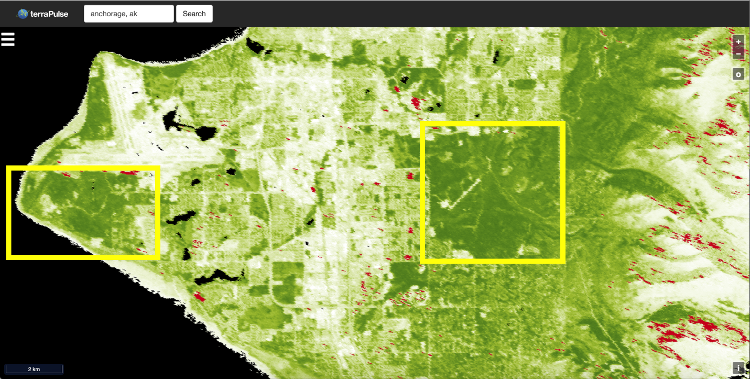Click the right border of left yellow box
This screenshot has height=379, width=750.
[157, 213]
